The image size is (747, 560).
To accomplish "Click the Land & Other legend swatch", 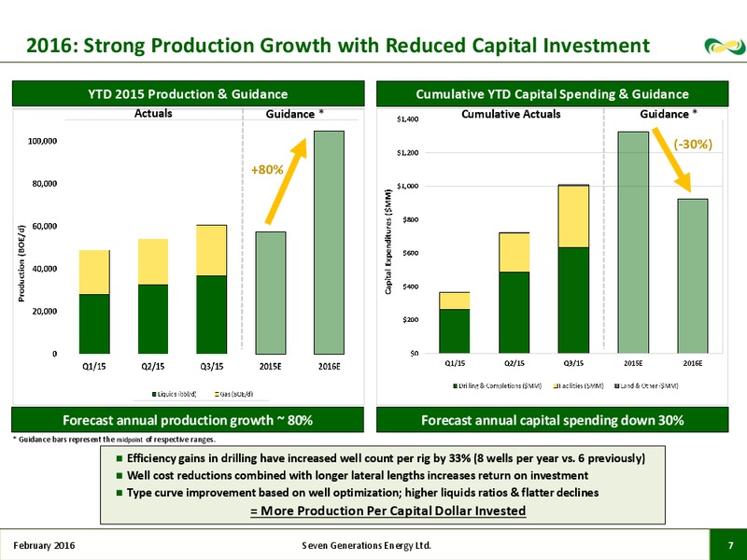I will [x=616, y=385].
